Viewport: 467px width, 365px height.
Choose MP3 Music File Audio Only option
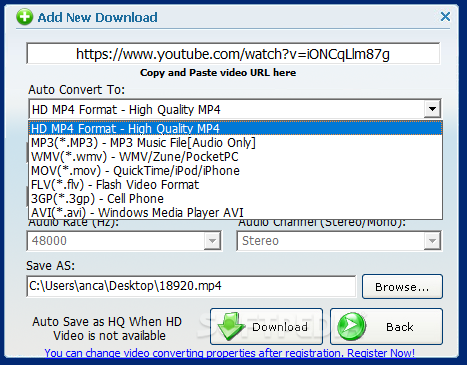pos(235,143)
